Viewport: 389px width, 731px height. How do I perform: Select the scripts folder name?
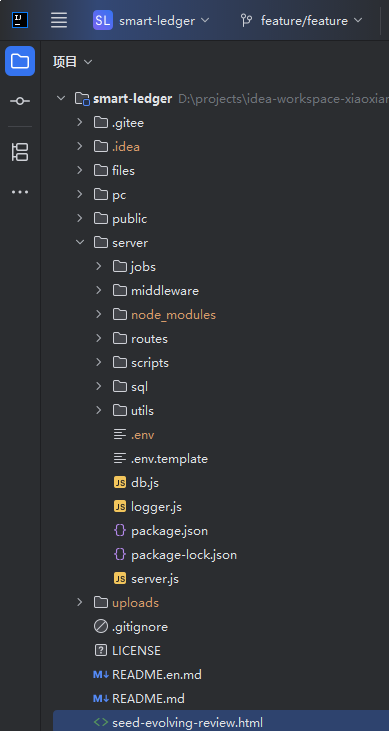pos(150,363)
